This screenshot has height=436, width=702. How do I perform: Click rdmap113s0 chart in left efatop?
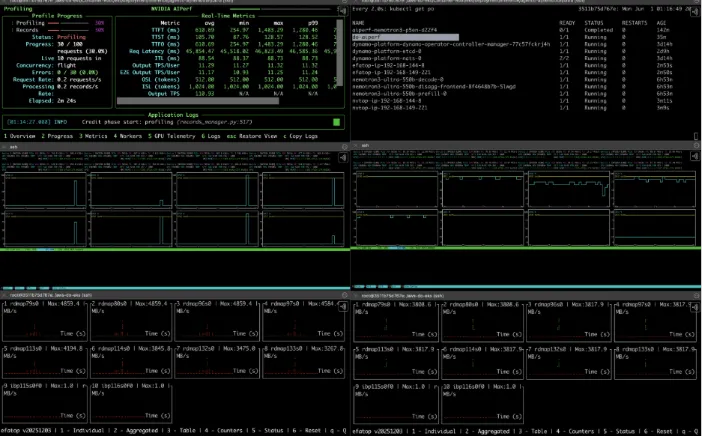pyautogui.click(x=45, y=362)
